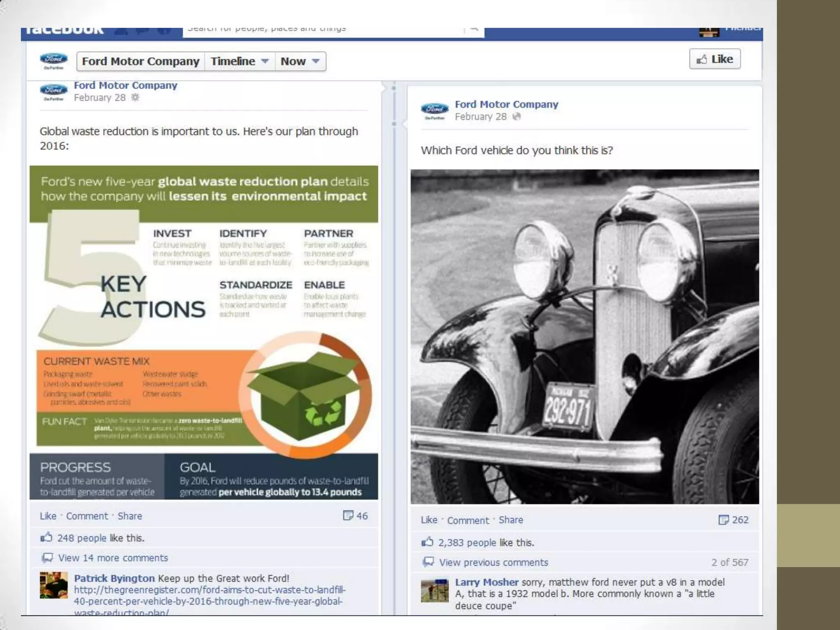Open the Now dropdown menu

pyautogui.click(x=300, y=61)
